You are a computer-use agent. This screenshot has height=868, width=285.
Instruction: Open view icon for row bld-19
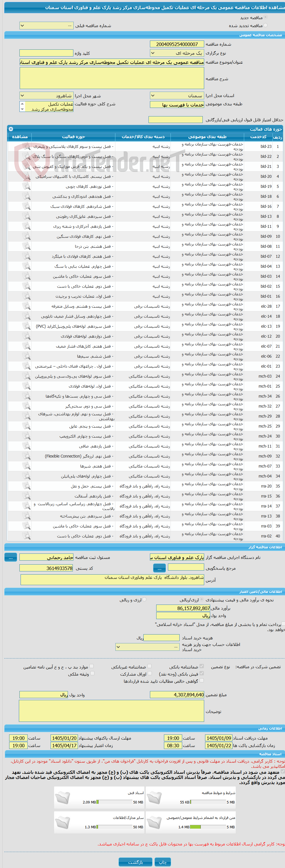(x=26, y=186)
